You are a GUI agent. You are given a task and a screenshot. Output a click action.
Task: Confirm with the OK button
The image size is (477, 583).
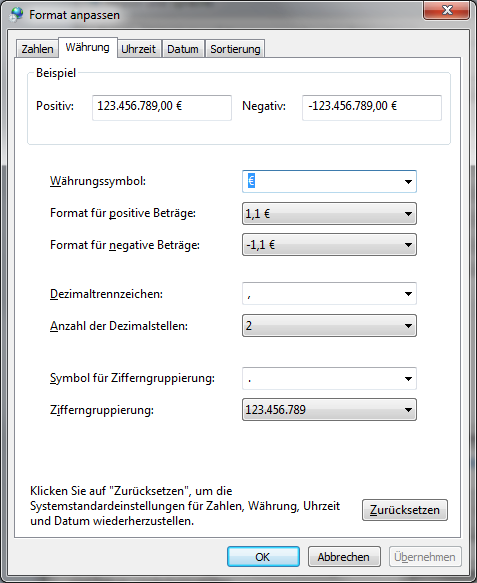coord(263,557)
